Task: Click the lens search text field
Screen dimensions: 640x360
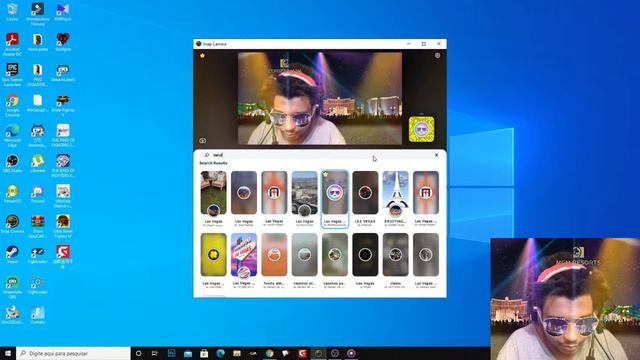Action: pyautogui.click(x=320, y=155)
